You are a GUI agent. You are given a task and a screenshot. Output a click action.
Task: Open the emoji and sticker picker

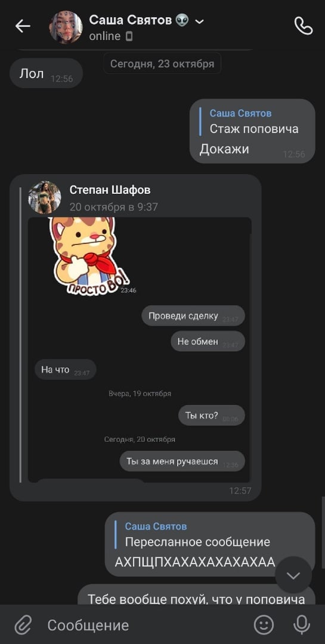[264, 625]
